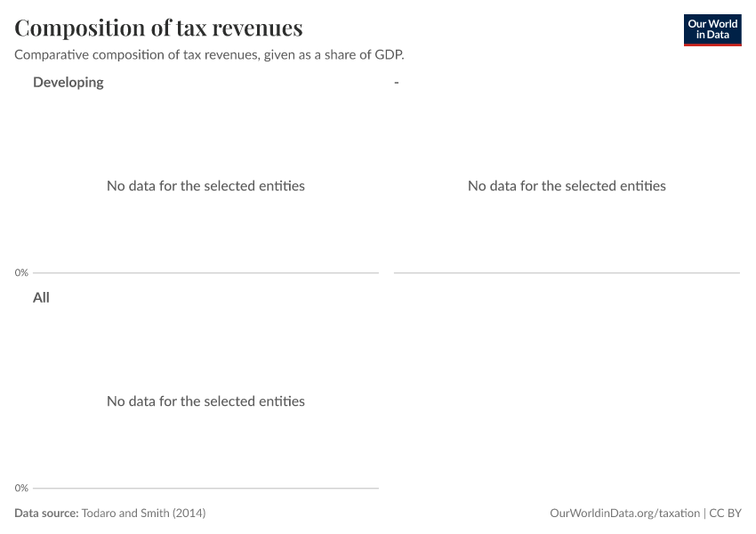Select the 'All' facet label
756x534 pixels.
[x=41, y=297]
